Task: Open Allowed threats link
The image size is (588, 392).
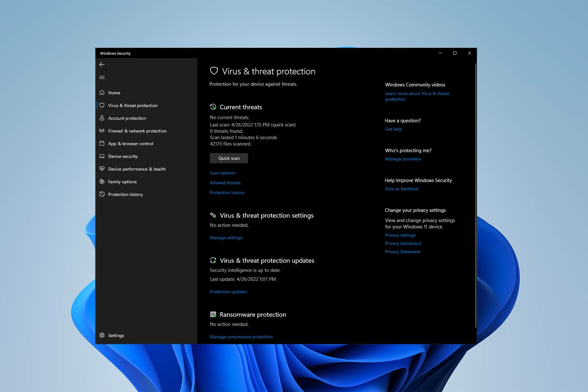Action: coord(225,183)
